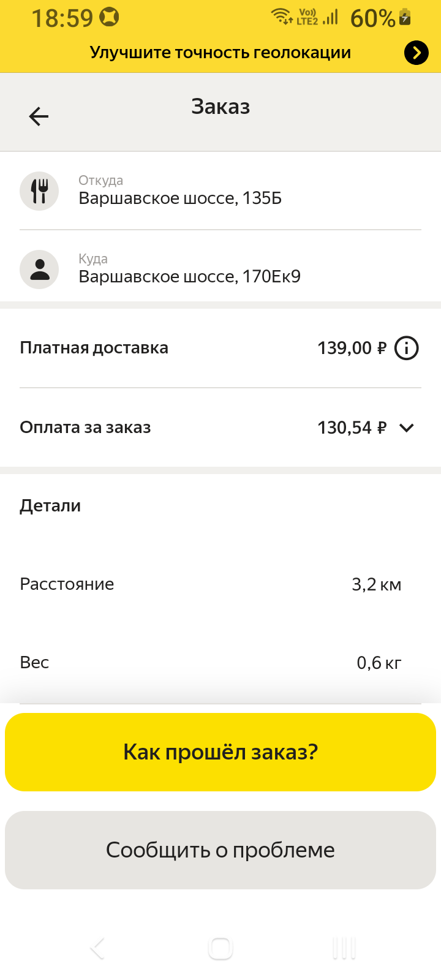The height and width of the screenshot is (980, 441).
Task: Tap the Wi-Fi status icon
Action: click(282, 17)
